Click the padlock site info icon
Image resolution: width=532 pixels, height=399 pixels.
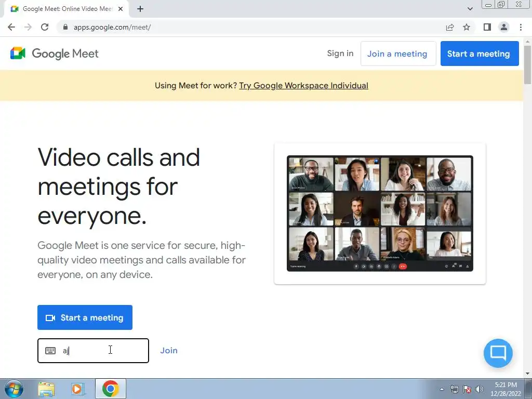tap(65, 27)
